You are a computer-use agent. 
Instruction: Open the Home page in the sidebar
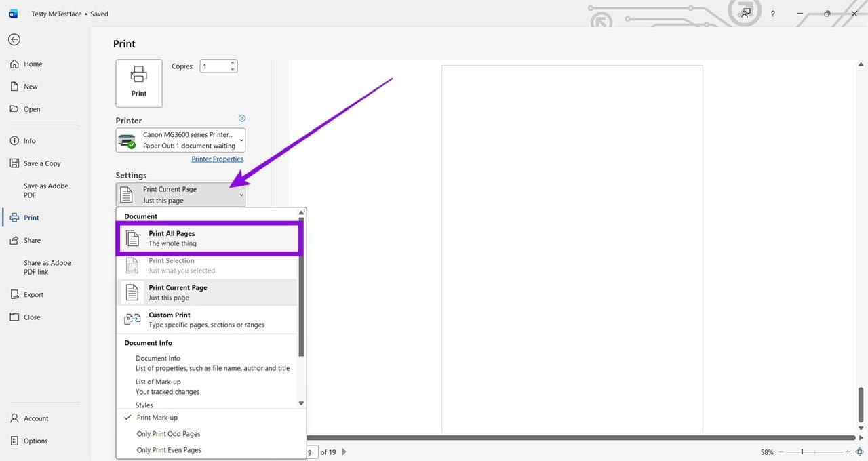point(26,64)
